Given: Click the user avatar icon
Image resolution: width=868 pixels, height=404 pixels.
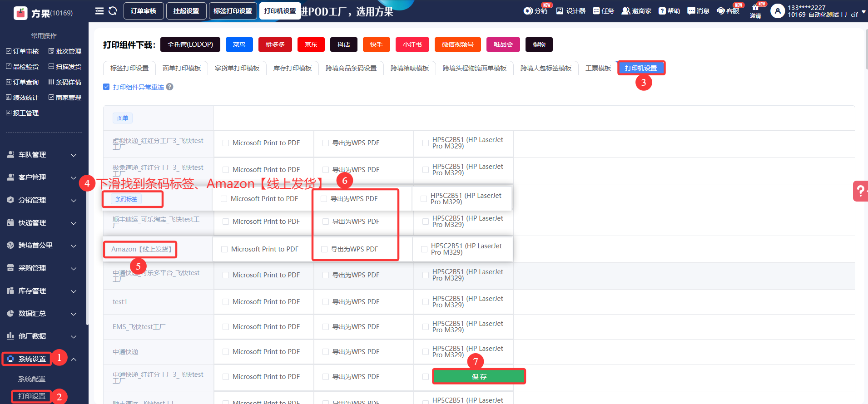Looking at the screenshot, I should (x=778, y=11).
